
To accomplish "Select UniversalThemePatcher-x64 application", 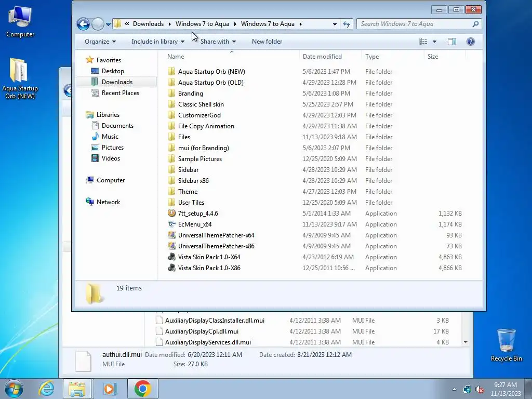I will click(216, 235).
